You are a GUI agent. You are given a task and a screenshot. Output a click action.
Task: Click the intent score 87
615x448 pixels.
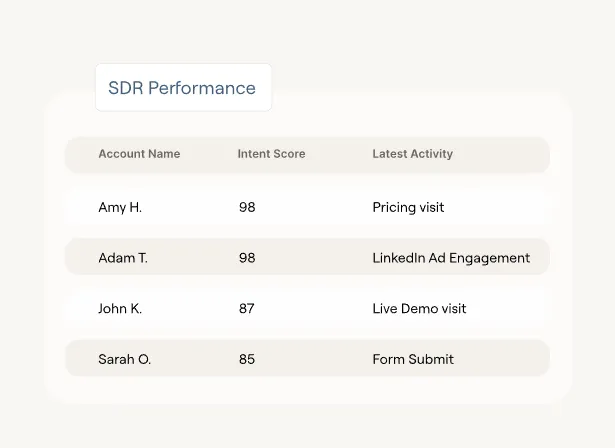coord(247,308)
